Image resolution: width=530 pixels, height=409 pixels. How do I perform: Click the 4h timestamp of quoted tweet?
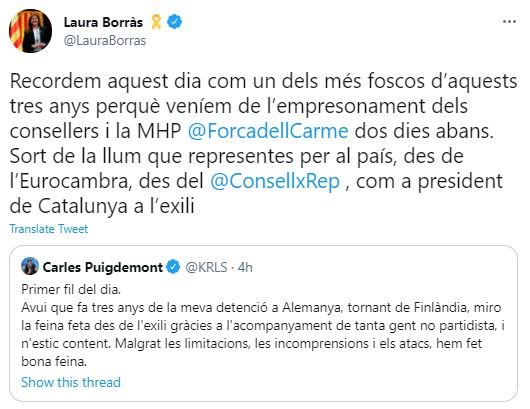point(245,267)
